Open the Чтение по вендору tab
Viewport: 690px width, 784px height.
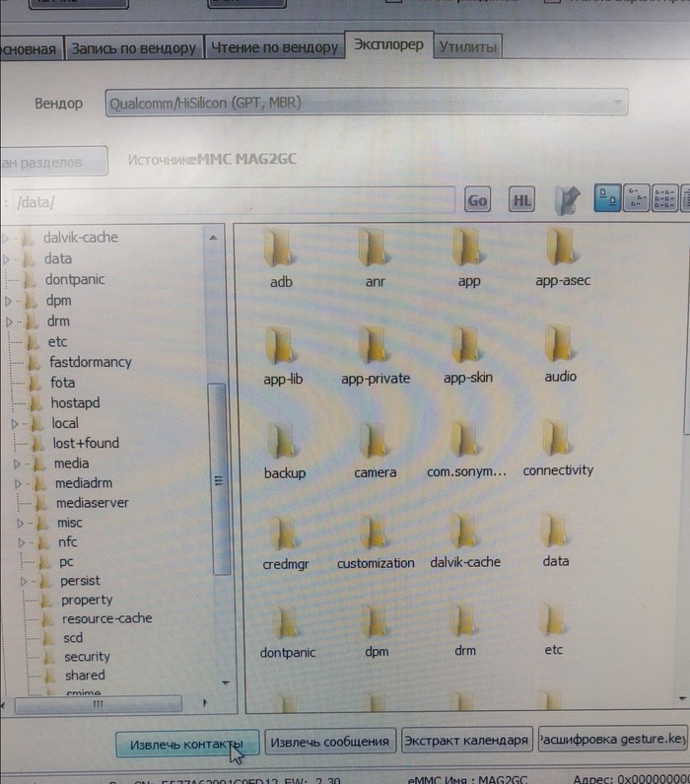click(x=273, y=47)
